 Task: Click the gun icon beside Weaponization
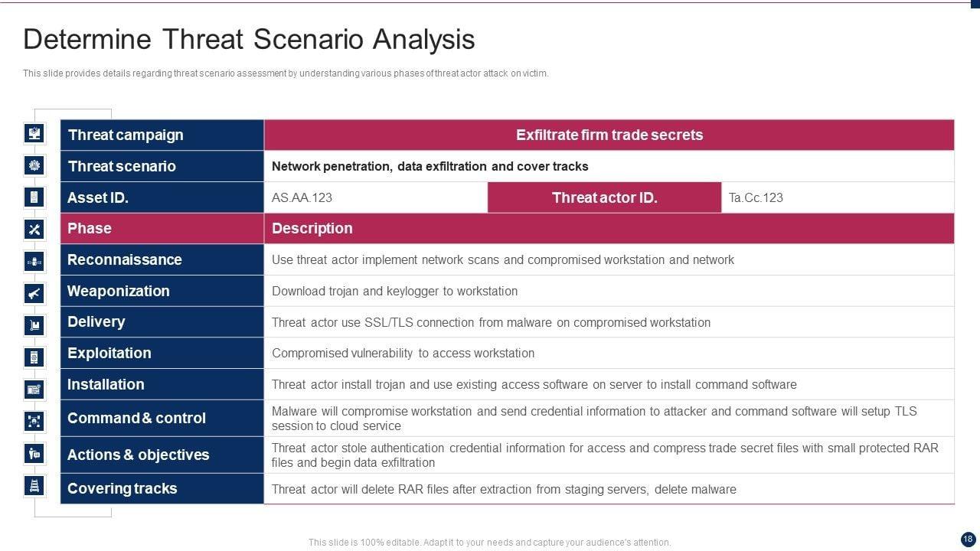coord(34,292)
